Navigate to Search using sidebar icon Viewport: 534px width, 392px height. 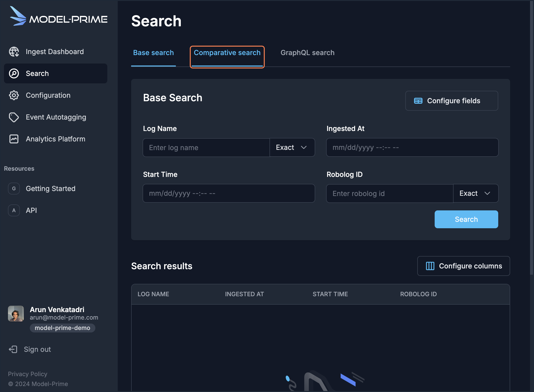pos(14,74)
